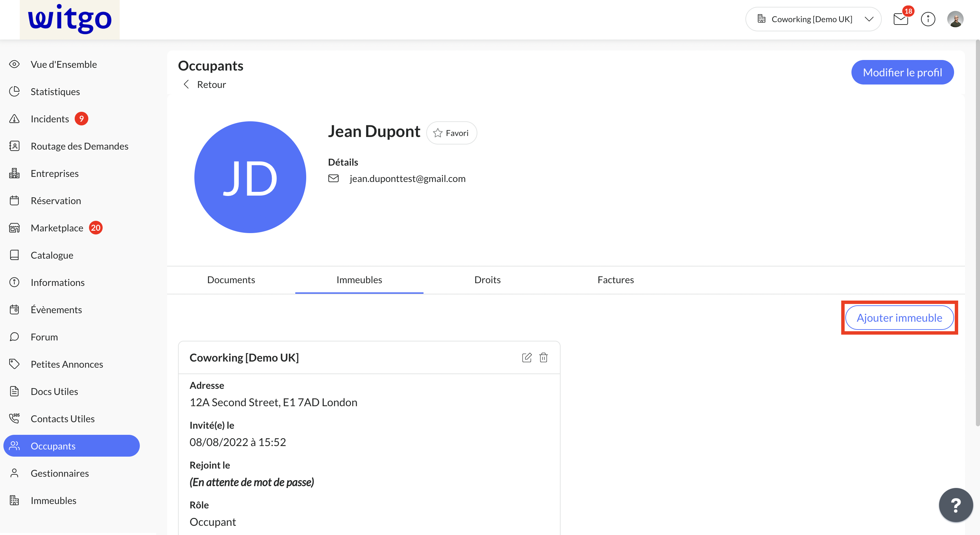Click the Incidents warning triangle icon
Image resolution: width=980 pixels, height=535 pixels.
coord(14,119)
